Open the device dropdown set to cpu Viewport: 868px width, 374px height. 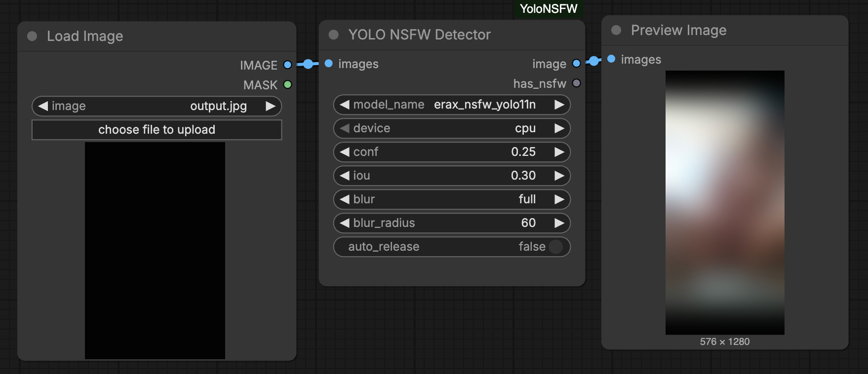[x=452, y=128]
